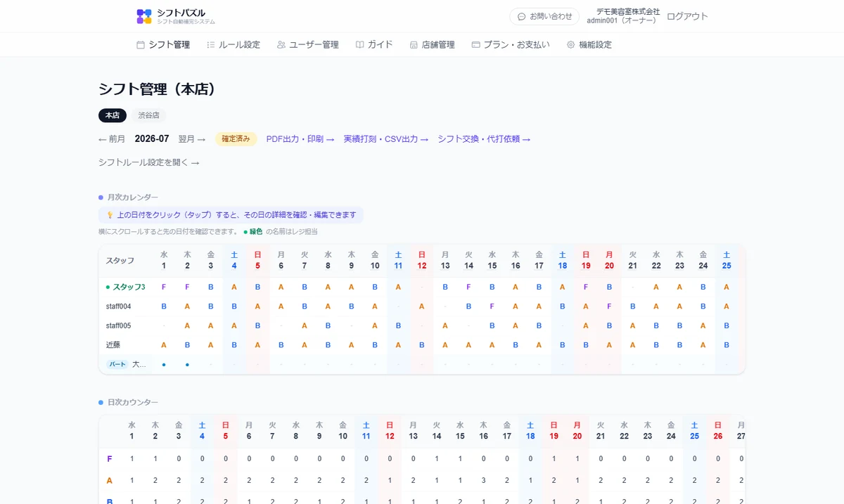Click day 26 (日) header in 日次カウンター
The height and width of the screenshot is (504, 844).
(717, 430)
